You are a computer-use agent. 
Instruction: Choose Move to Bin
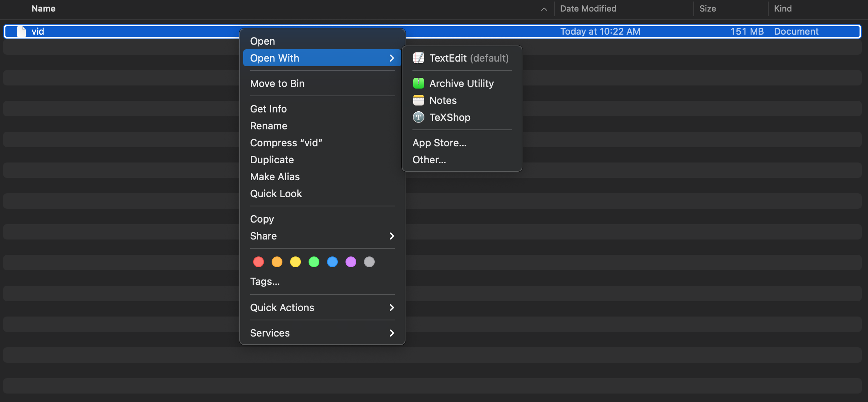pyautogui.click(x=322, y=84)
